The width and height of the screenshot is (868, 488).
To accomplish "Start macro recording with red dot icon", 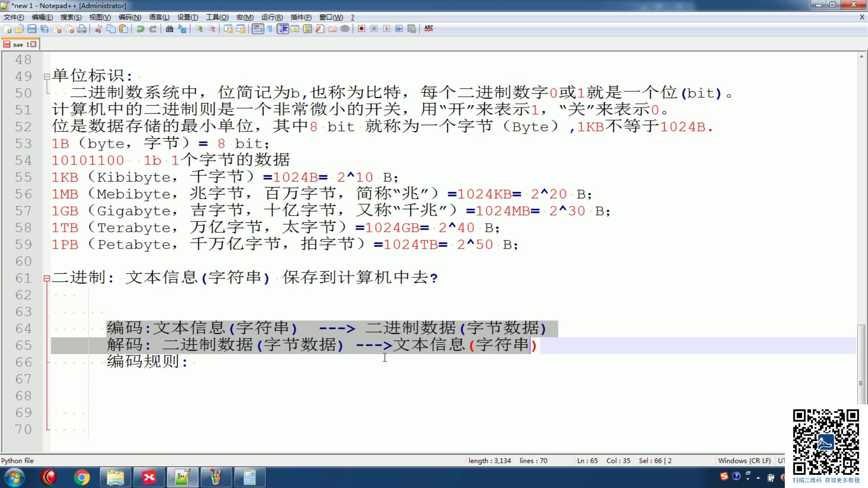I will pyautogui.click(x=361, y=29).
